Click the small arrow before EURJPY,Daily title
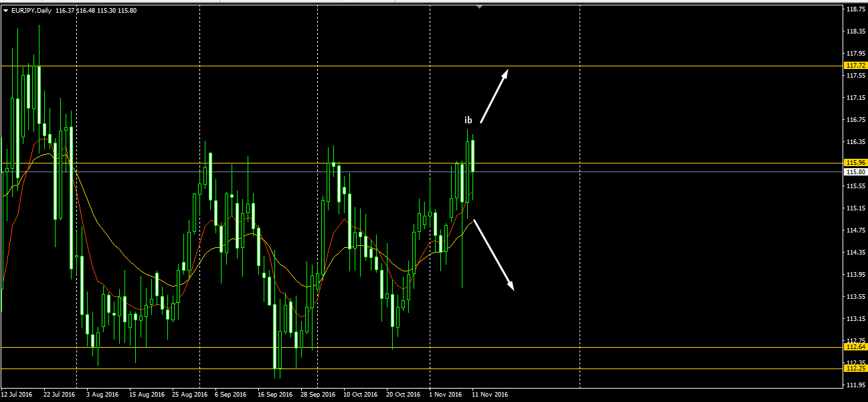868x402 pixels. pyautogui.click(x=6, y=11)
